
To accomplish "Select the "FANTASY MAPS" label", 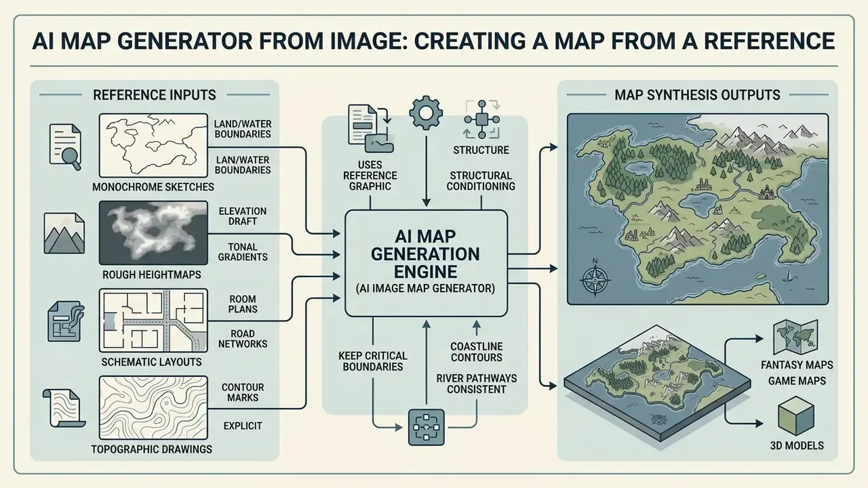I will [x=797, y=365].
